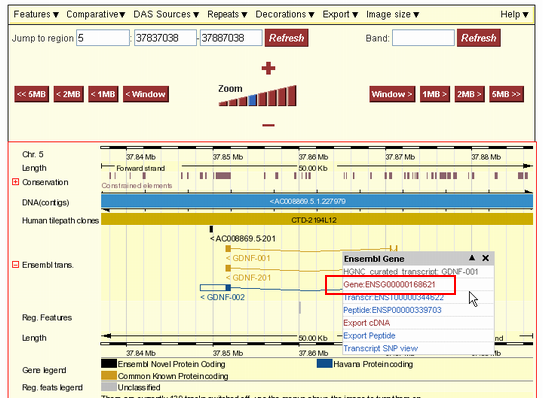This screenshot has width=543, height=398.
Task: Open the Decorations menu
Action: point(285,15)
